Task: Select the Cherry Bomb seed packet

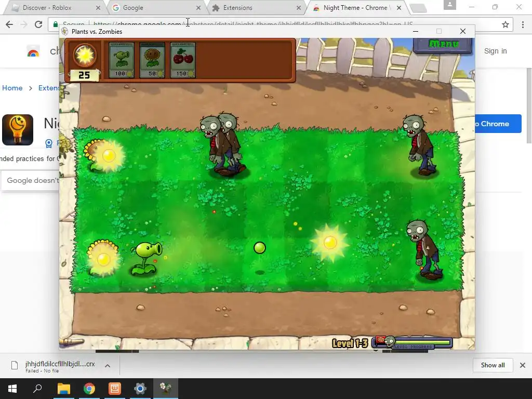Action: coord(182,60)
